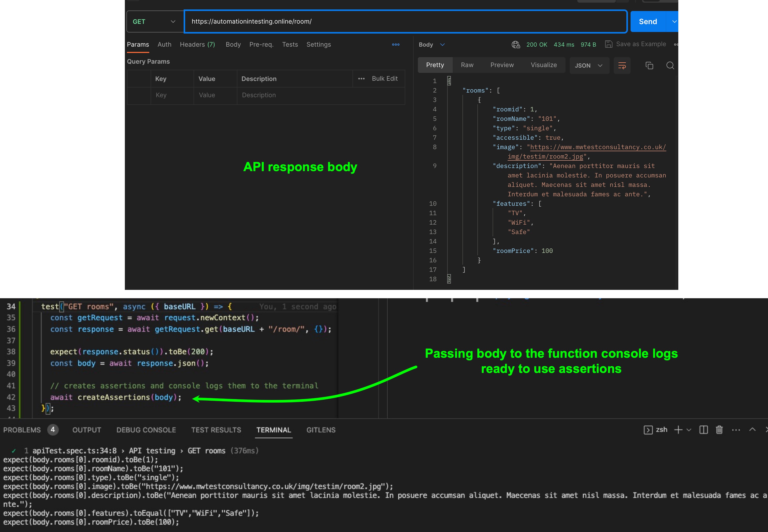The width and height of the screenshot is (768, 532).
Task: Click the request URL input field
Action: coord(405,21)
